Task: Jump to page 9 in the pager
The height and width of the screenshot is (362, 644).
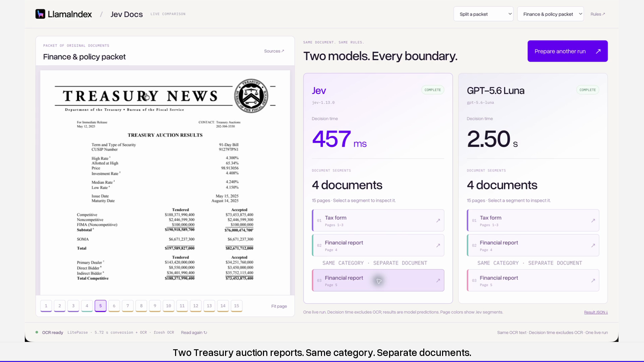Action: point(155,306)
